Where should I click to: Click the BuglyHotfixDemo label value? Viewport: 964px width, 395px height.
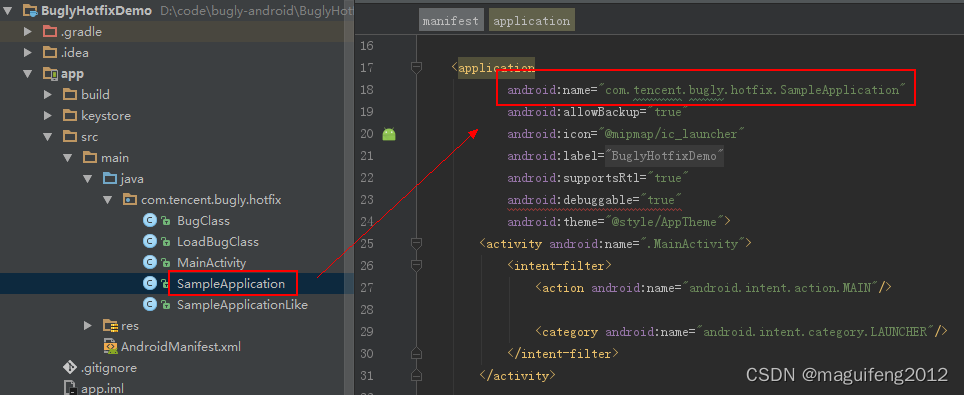664,156
